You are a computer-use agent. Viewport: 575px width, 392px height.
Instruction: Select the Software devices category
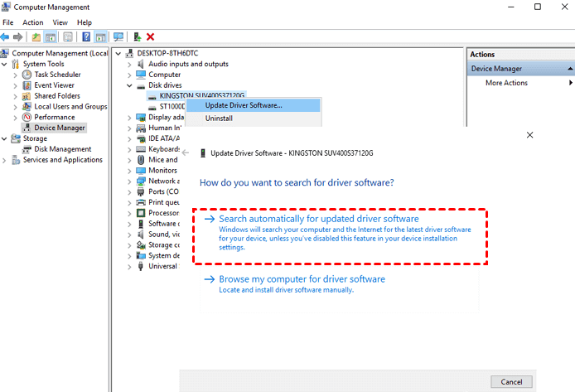coord(164,224)
